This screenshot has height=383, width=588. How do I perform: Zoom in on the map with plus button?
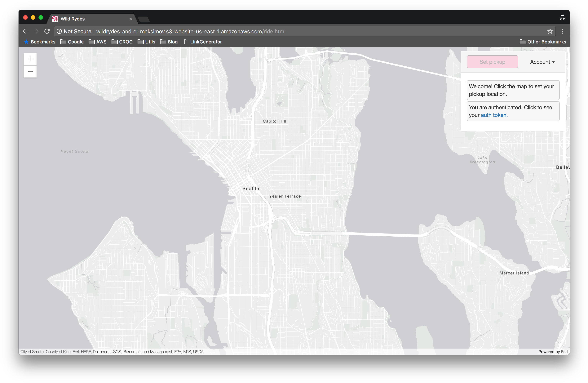tap(30, 59)
